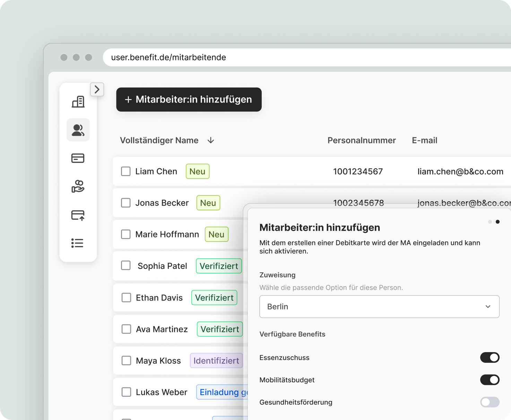Click Einladung badge for Lukas Weber

point(222,392)
